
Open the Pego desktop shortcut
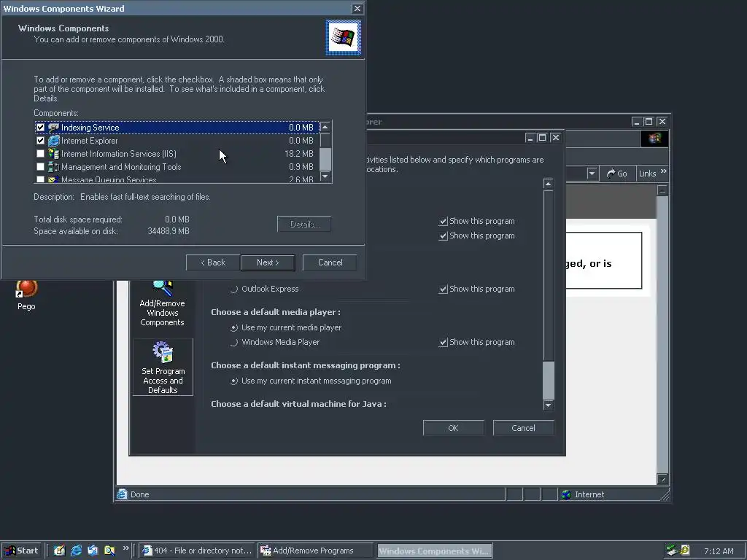[x=26, y=295]
